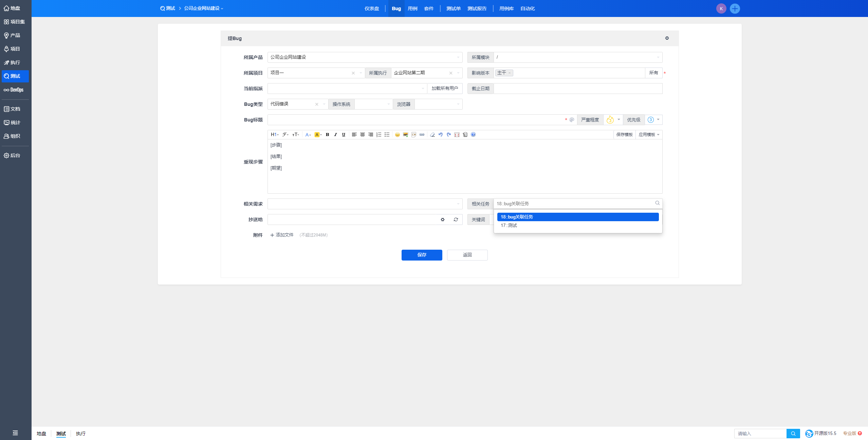This screenshot has height=440, width=868.
Task: Click the insert hyperlink icon
Action: [422, 135]
